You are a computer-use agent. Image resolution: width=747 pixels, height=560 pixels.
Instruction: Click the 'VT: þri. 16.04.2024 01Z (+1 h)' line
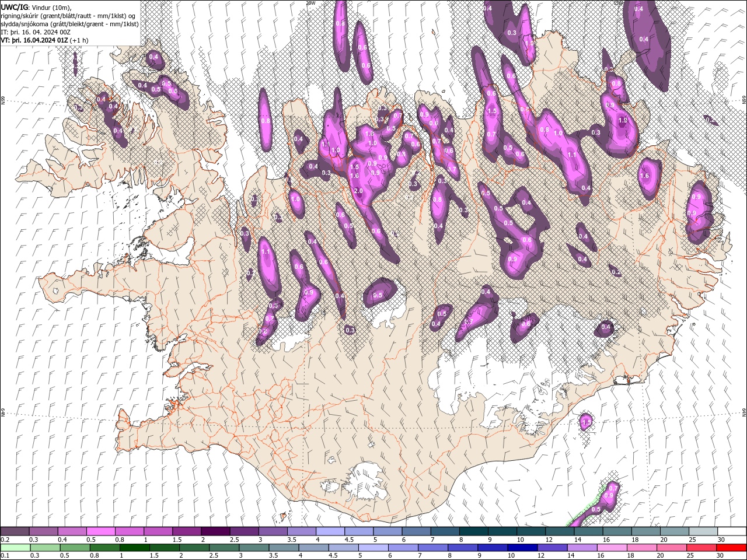[45, 40]
